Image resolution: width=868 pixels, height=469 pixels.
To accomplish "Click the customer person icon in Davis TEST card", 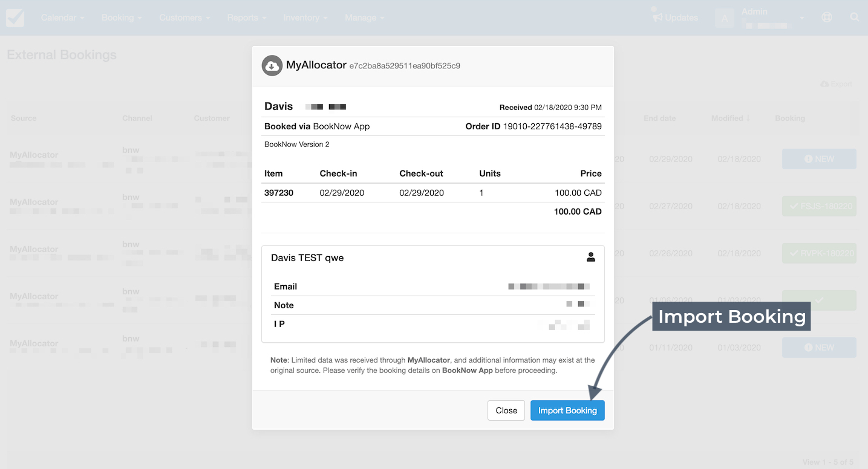I will (591, 257).
